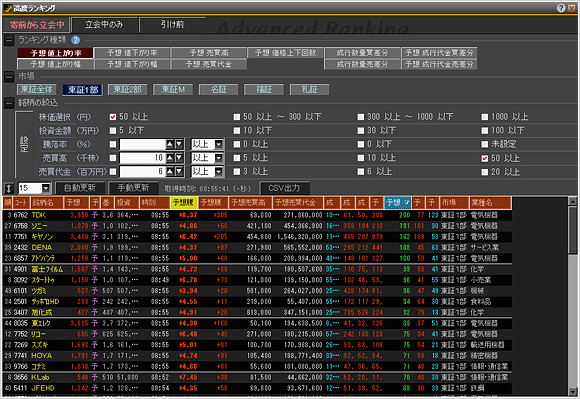Screen dimensions: 580x399
Task: Select 予想売買高 ranking type
Action: pos(209,53)
